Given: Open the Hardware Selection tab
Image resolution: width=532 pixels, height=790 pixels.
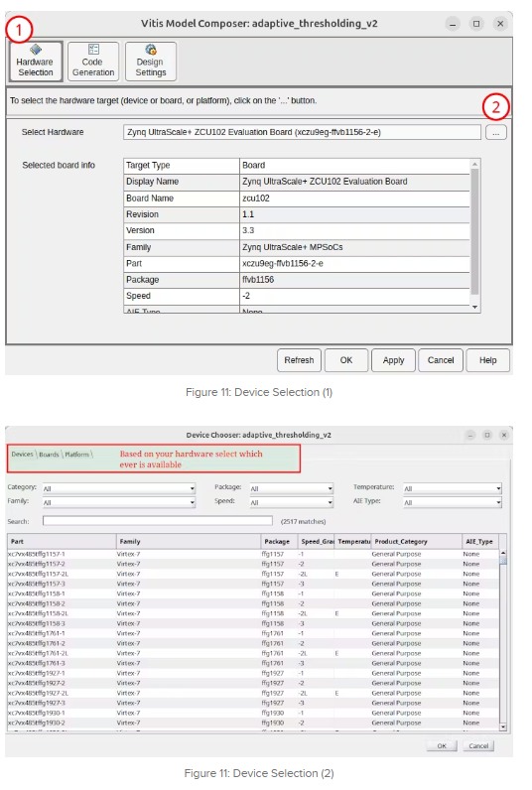Looking at the screenshot, I should (36, 62).
